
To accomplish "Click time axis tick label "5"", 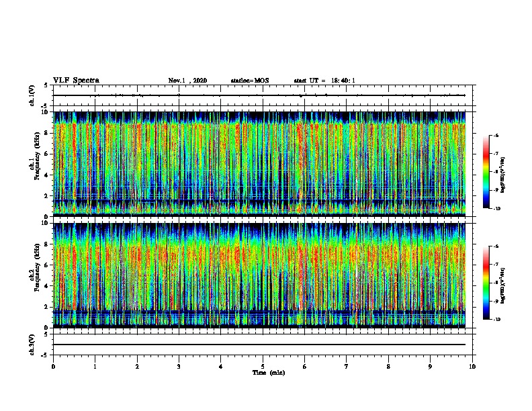I will (x=263, y=367).
